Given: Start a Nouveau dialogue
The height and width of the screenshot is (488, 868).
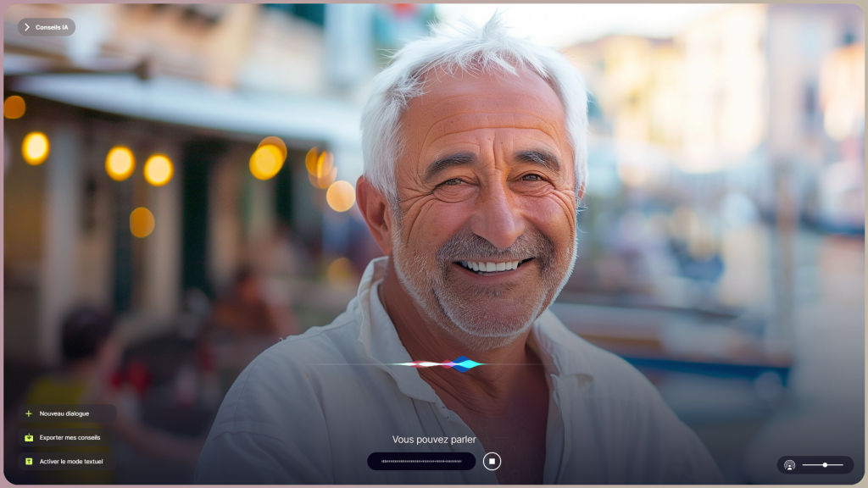Looking at the screenshot, I should pyautogui.click(x=67, y=413).
